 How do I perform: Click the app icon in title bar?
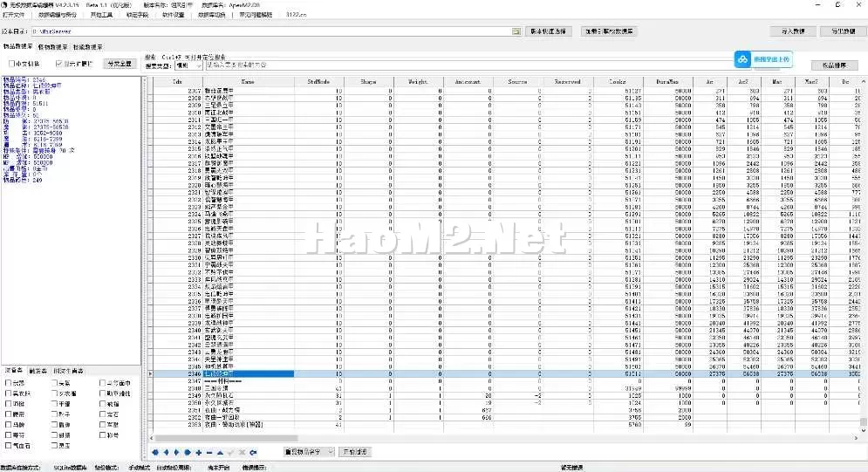pyautogui.click(x=4, y=4)
